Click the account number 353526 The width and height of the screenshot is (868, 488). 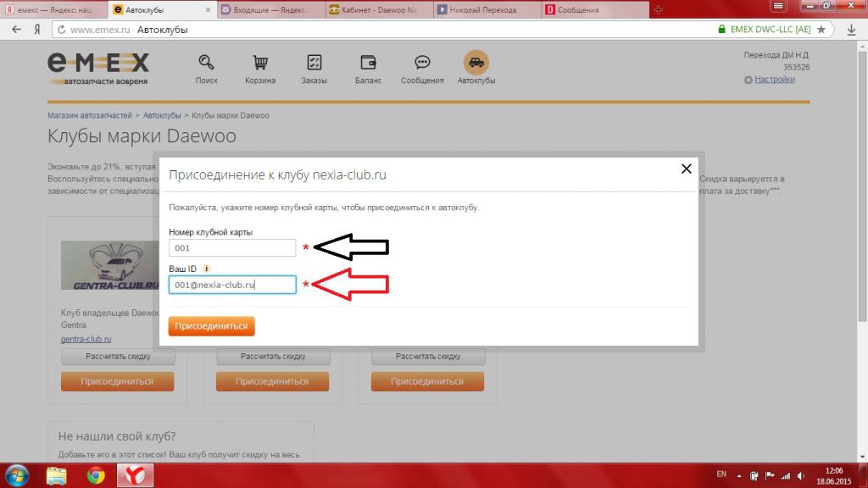(x=797, y=67)
